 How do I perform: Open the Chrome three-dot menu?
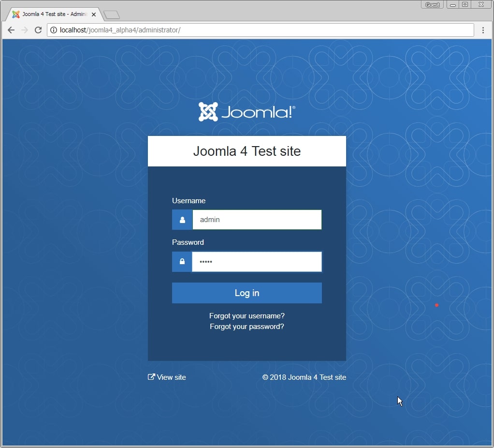coord(483,30)
